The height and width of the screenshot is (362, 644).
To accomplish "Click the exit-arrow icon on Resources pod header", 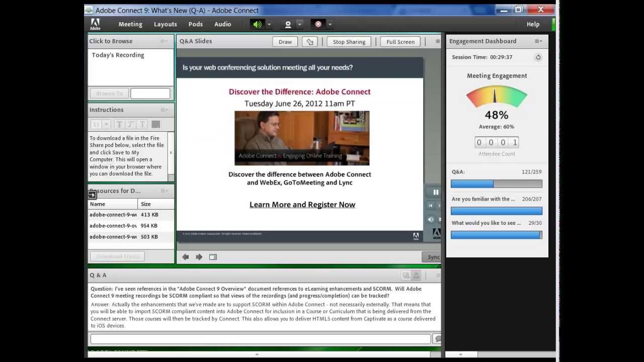I will [92, 195].
